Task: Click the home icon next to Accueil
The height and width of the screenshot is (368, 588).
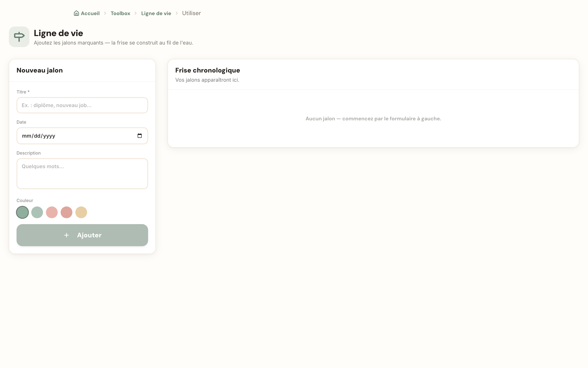Action: (x=76, y=13)
